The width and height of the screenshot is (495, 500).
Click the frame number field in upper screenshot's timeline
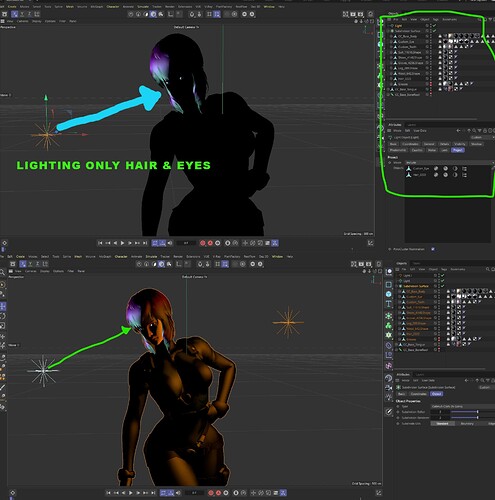click(186, 243)
